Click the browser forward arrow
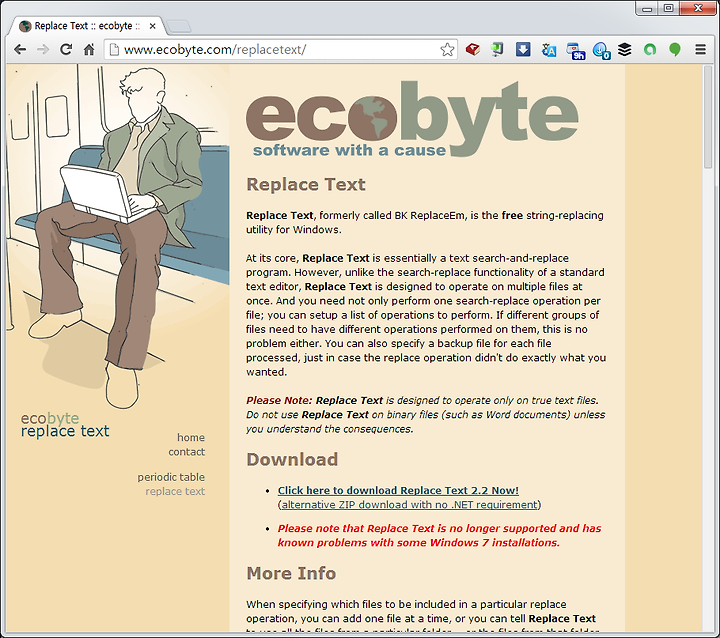 point(43,50)
